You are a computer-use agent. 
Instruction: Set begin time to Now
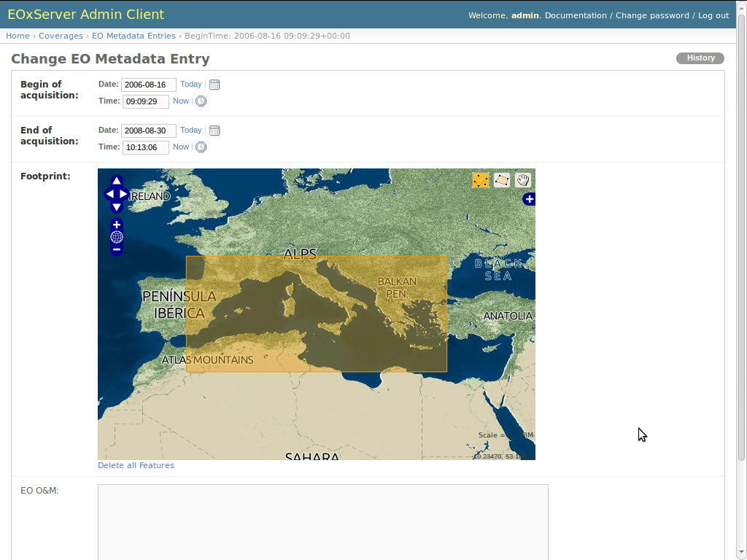coord(181,101)
